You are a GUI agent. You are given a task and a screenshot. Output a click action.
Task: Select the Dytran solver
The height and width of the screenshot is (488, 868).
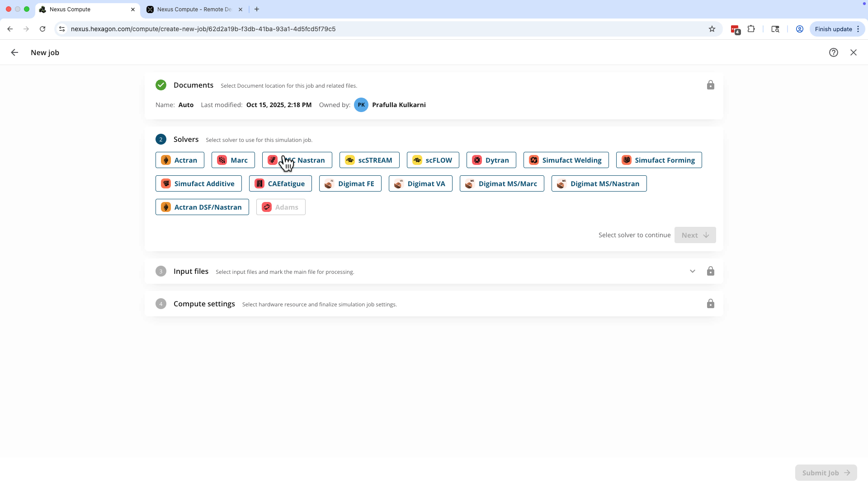pyautogui.click(x=491, y=160)
